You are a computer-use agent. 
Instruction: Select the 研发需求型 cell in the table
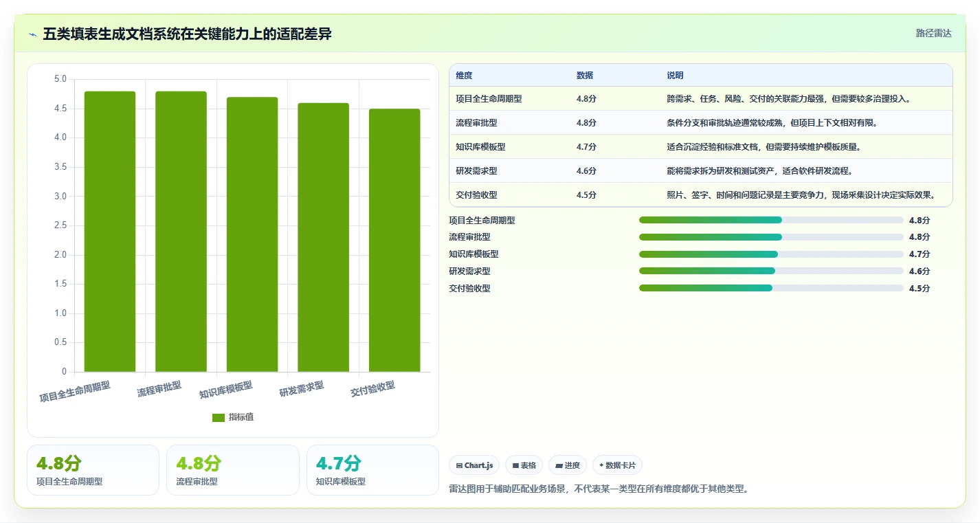476,171
